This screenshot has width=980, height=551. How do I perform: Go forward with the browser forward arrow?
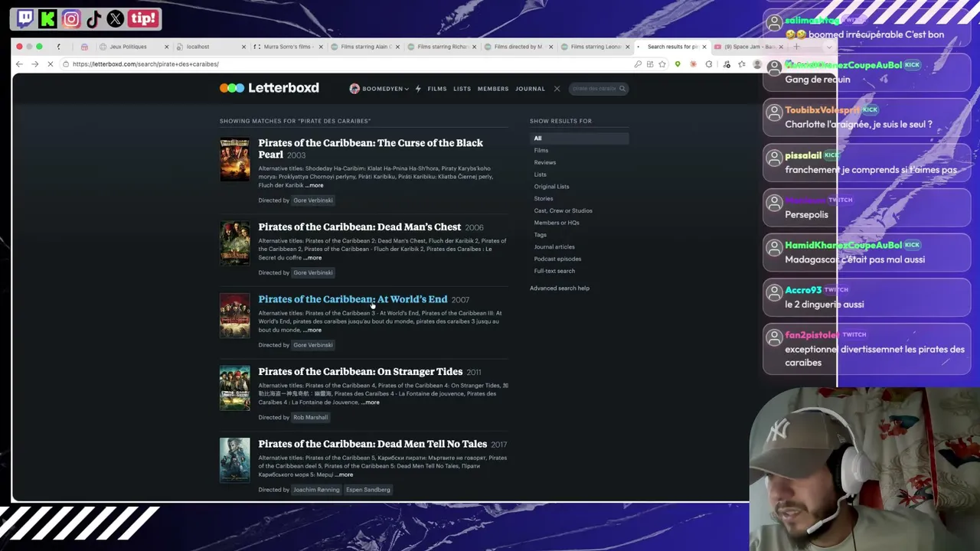pyautogui.click(x=34, y=64)
